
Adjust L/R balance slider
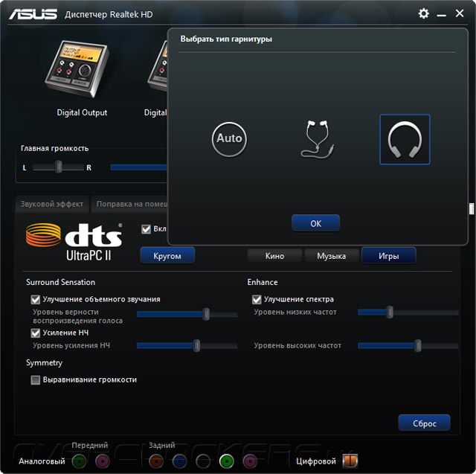coord(58,167)
